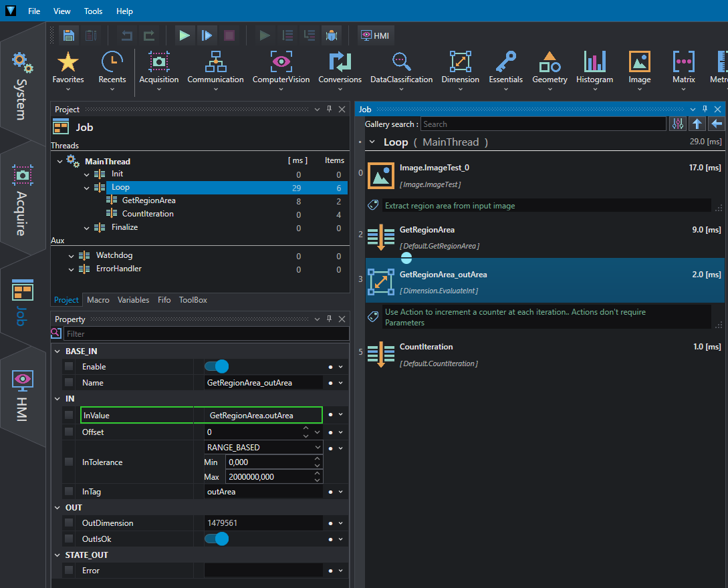Open the Geometry shapes category
The height and width of the screenshot is (588, 728).
pos(550,71)
